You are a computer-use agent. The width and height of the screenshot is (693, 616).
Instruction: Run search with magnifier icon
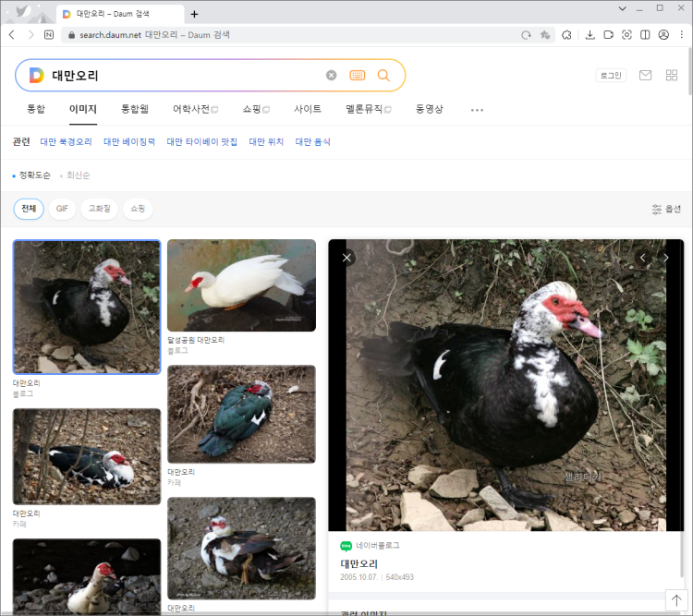click(x=383, y=76)
